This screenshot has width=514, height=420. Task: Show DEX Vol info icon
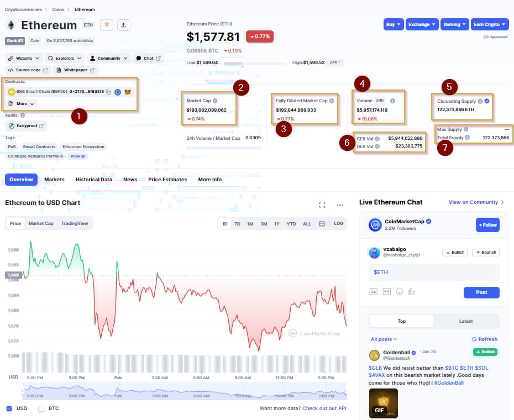click(377, 146)
